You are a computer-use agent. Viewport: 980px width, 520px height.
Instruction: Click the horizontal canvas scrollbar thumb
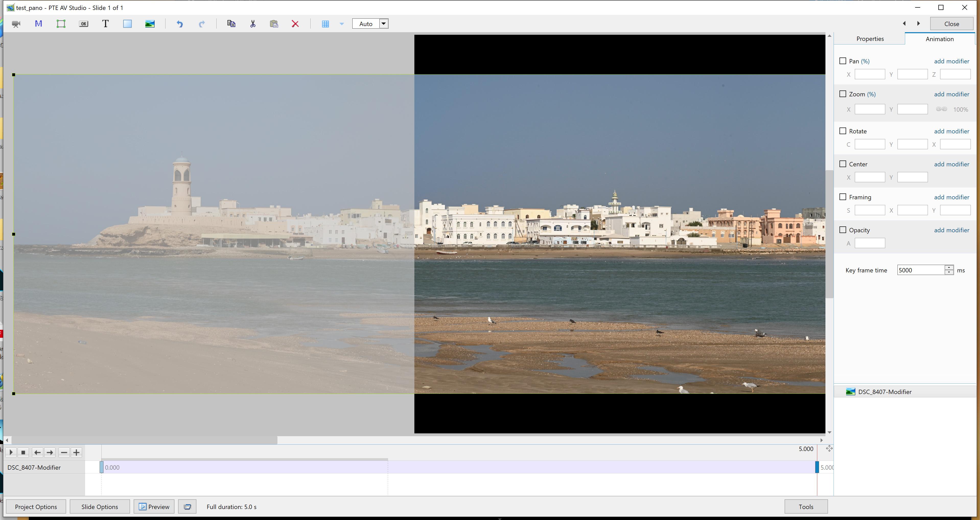[x=145, y=440]
